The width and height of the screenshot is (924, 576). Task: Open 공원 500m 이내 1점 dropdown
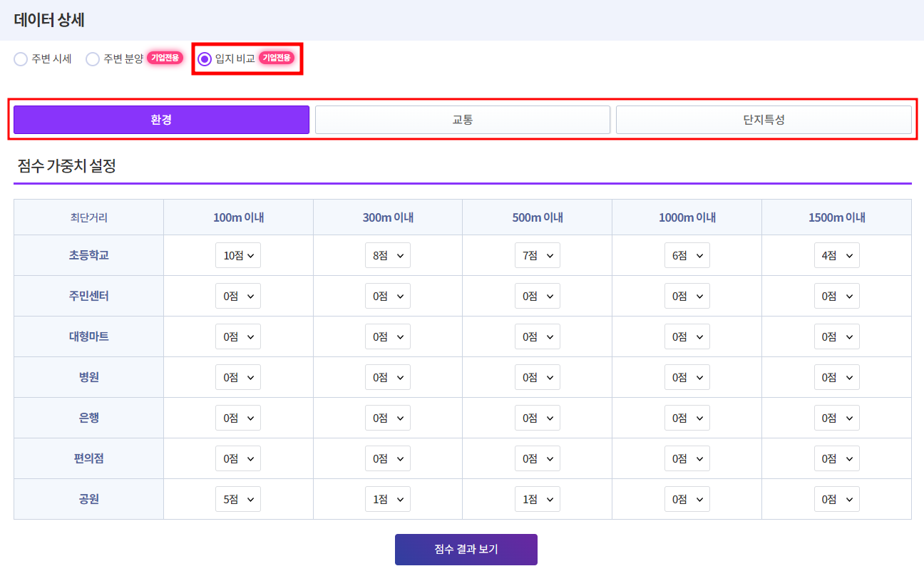(x=537, y=499)
